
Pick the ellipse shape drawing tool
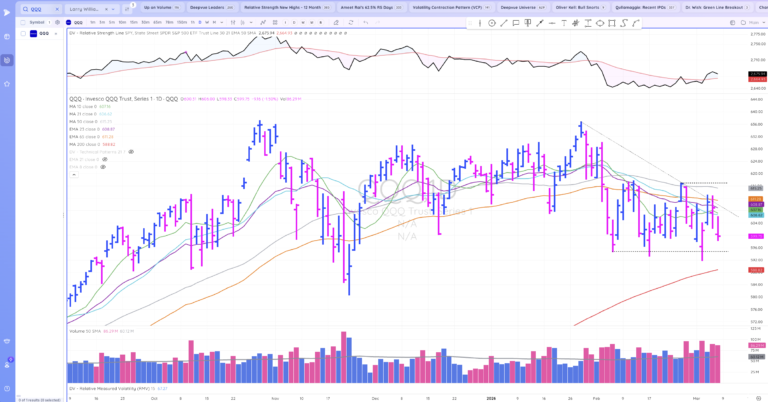600,23
